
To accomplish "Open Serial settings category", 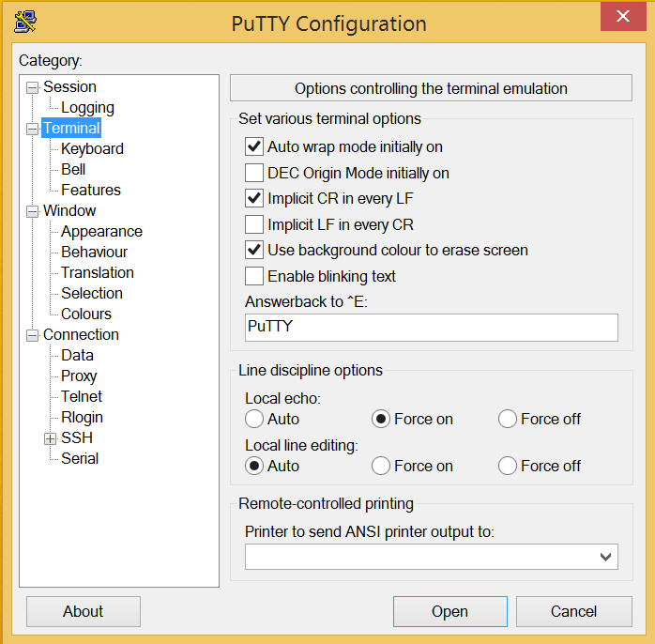I will point(80,458).
